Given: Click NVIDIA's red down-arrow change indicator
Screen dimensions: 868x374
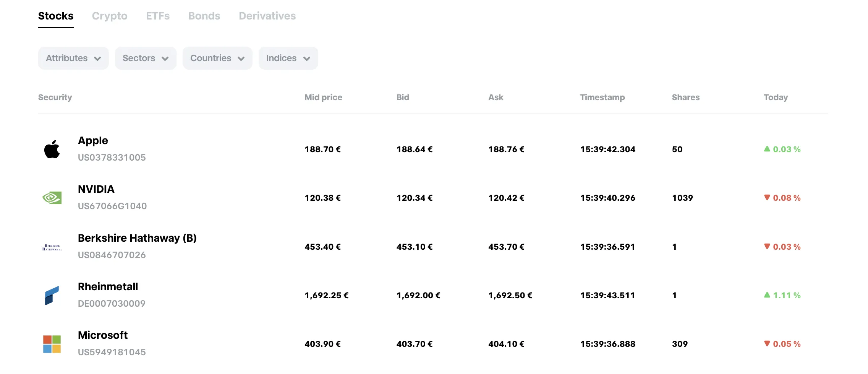Looking at the screenshot, I should pos(767,198).
